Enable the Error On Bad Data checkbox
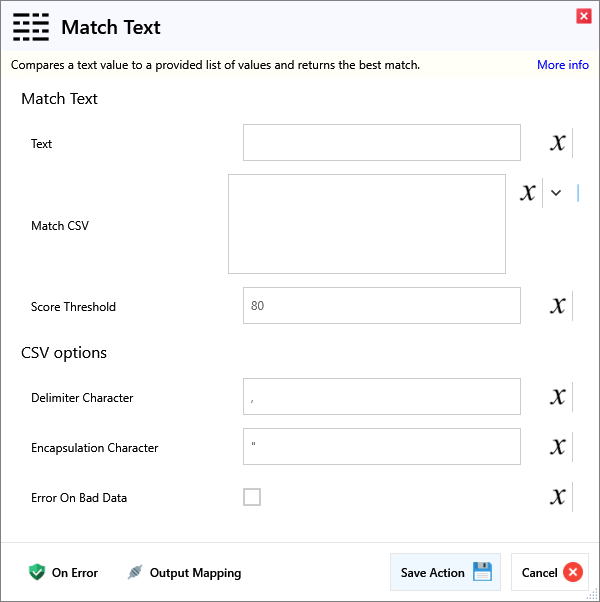 [252, 497]
